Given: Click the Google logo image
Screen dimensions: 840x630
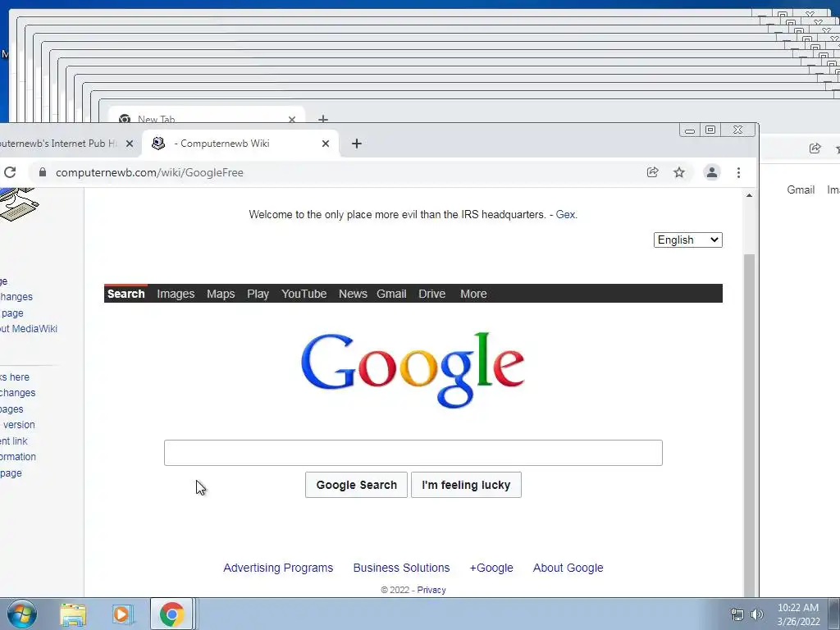Looking at the screenshot, I should [413, 370].
